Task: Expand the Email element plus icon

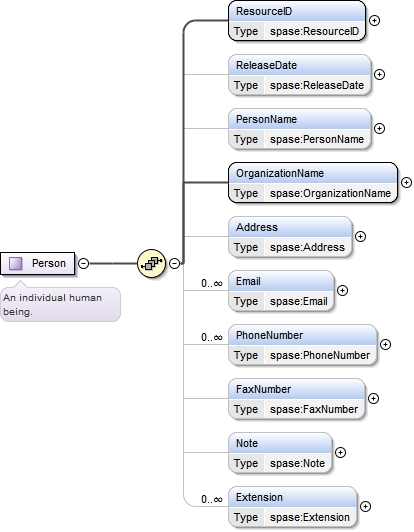Action: [342, 290]
